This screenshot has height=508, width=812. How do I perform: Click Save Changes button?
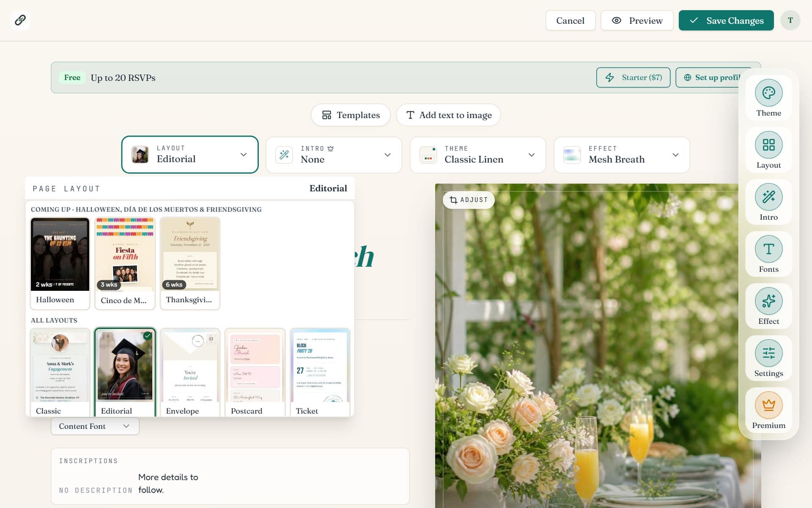[726, 20]
